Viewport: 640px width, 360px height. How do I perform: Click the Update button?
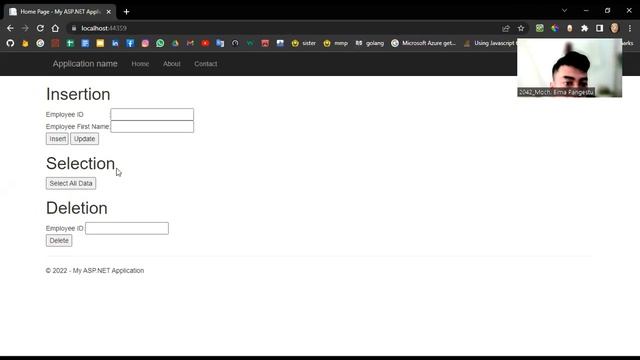tap(84, 139)
